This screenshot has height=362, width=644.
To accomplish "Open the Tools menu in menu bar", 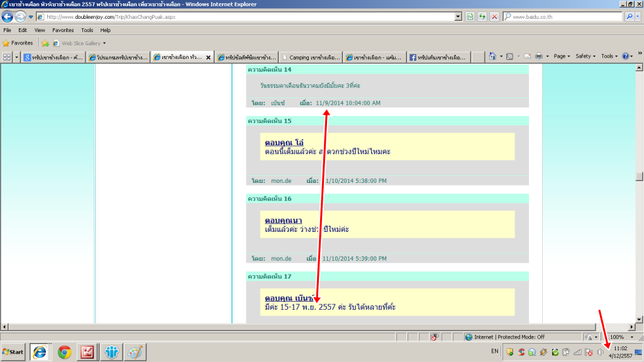I will pos(87,30).
